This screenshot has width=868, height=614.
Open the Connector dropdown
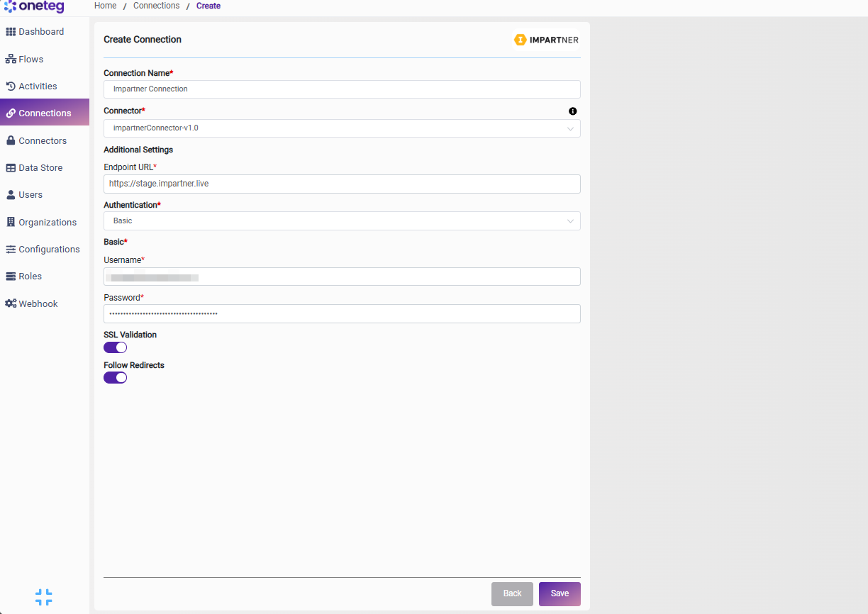342,128
